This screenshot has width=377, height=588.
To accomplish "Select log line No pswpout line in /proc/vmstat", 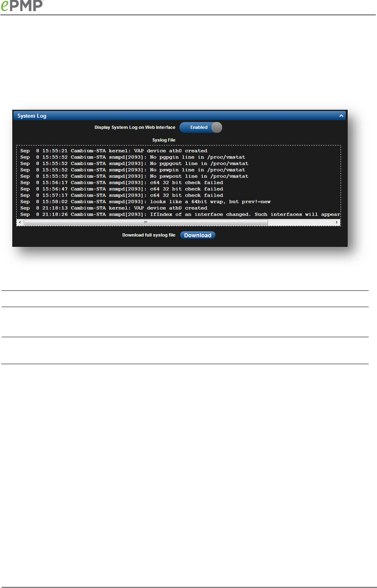I will pyautogui.click(x=134, y=176).
